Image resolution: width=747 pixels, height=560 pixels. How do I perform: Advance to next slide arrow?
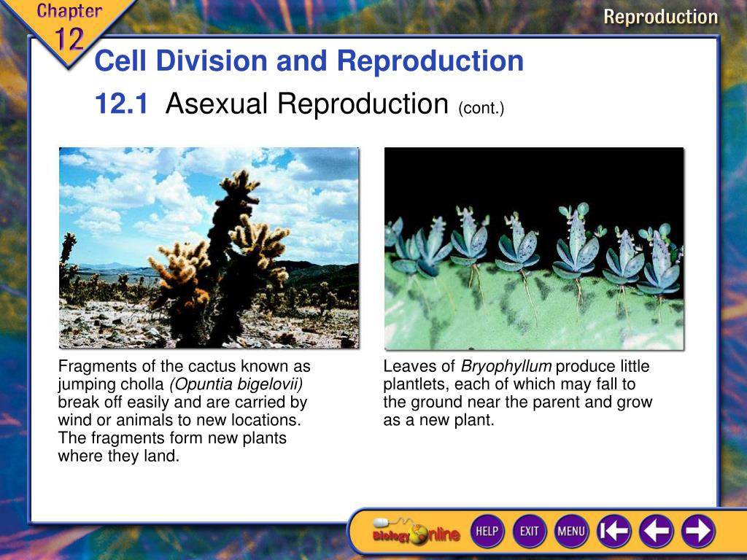click(698, 531)
